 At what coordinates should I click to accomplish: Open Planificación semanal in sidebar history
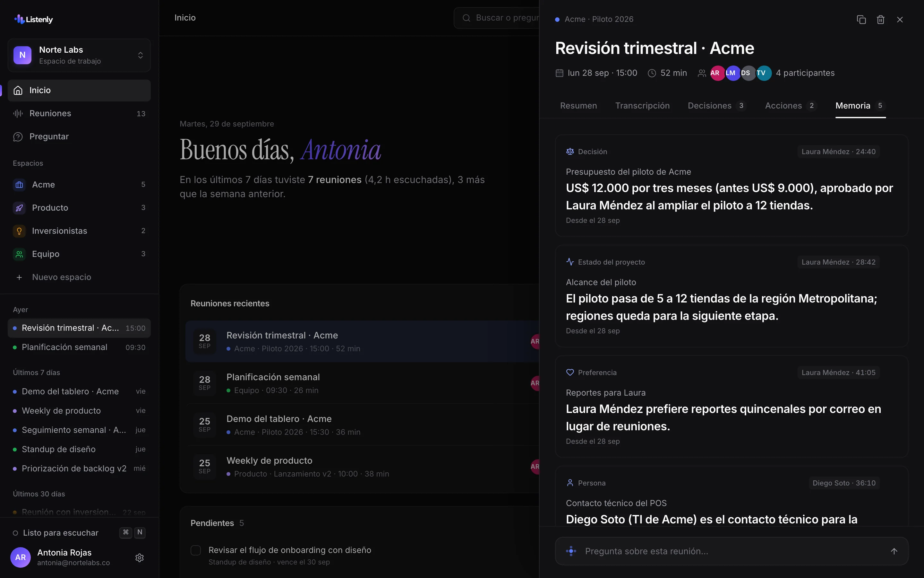pyautogui.click(x=79, y=347)
